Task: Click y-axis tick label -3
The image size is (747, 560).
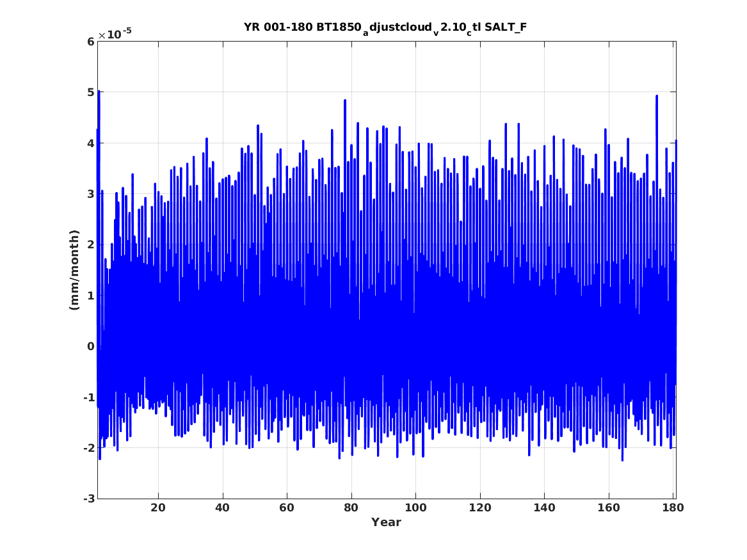Action: (x=88, y=499)
